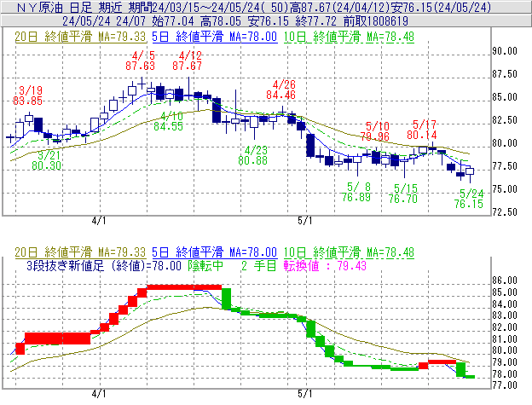Click the 4/1 date label under top chart
Image resolution: width=532 pixels, height=405 pixels.
click(x=99, y=221)
